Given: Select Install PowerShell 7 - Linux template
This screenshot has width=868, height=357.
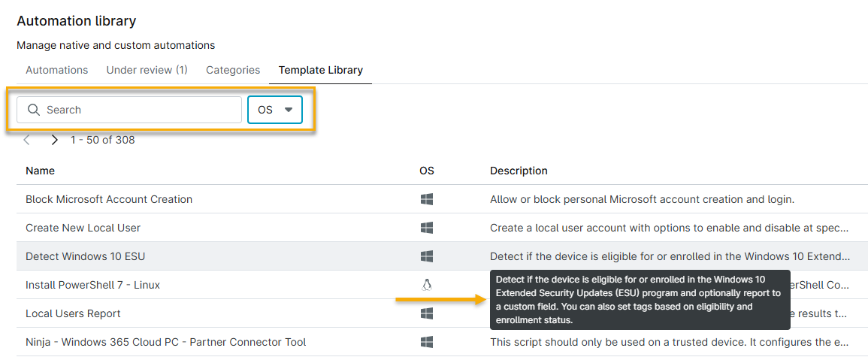Looking at the screenshot, I should [92, 285].
